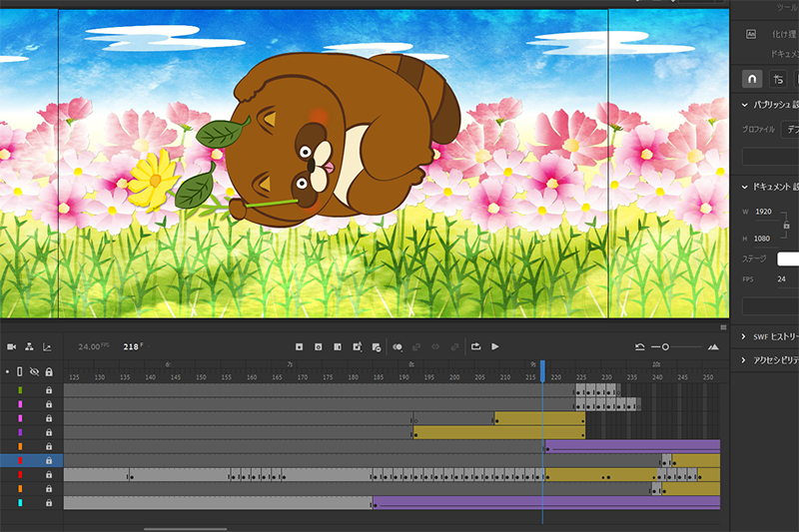Image resolution: width=799 pixels, height=532 pixels.
Task: Expand the アクセシビリティ section
Action: pyautogui.click(x=744, y=359)
